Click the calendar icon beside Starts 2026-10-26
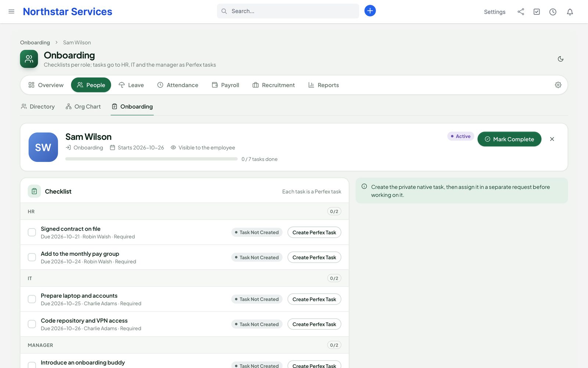Viewport: 588px width, 368px height. tap(112, 148)
